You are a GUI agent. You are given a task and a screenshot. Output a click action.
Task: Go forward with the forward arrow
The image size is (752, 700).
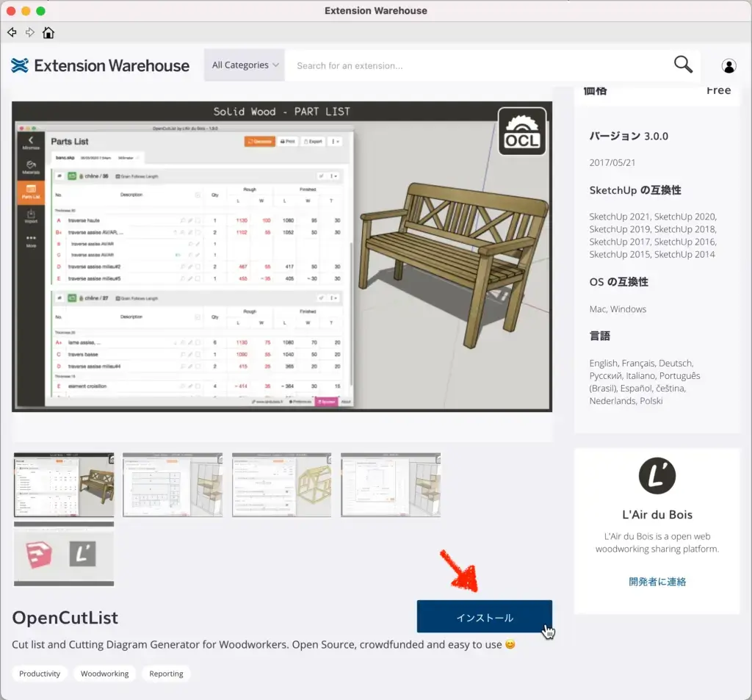[x=29, y=32]
